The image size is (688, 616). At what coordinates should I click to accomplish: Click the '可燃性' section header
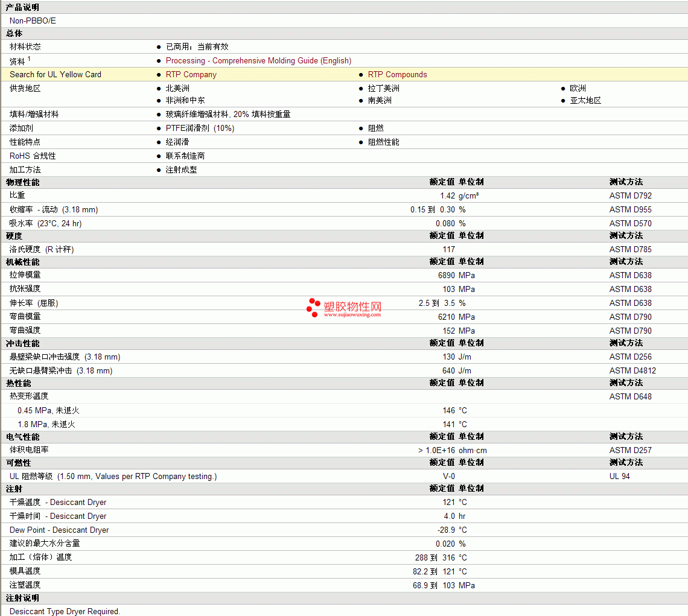(19, 463)
